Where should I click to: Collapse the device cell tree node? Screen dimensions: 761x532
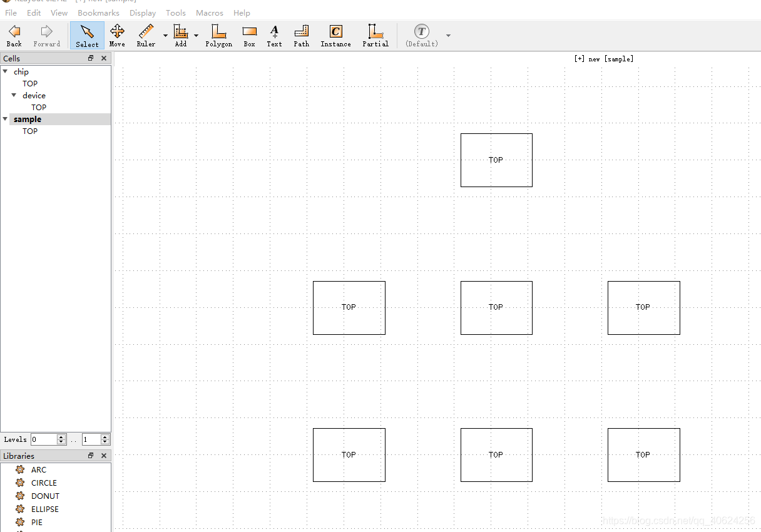[14, 95]
